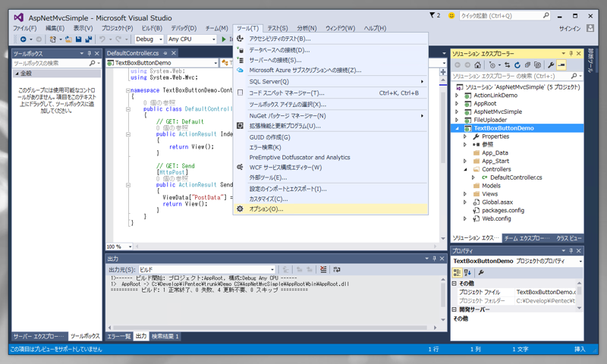The image size is (607, 364).
Task: Click the notifications flag icon in title bar
Action: (x=432, y=15)
